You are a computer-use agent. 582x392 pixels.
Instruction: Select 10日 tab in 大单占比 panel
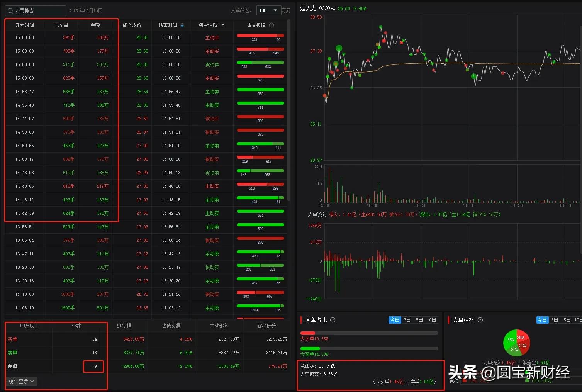pos(431,320)
